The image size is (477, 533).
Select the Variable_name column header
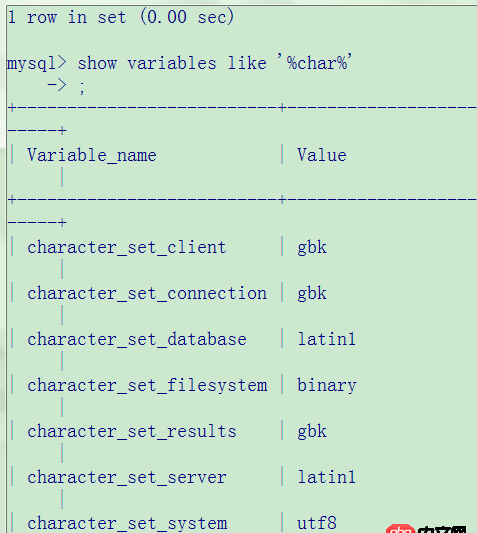(92, 155)
